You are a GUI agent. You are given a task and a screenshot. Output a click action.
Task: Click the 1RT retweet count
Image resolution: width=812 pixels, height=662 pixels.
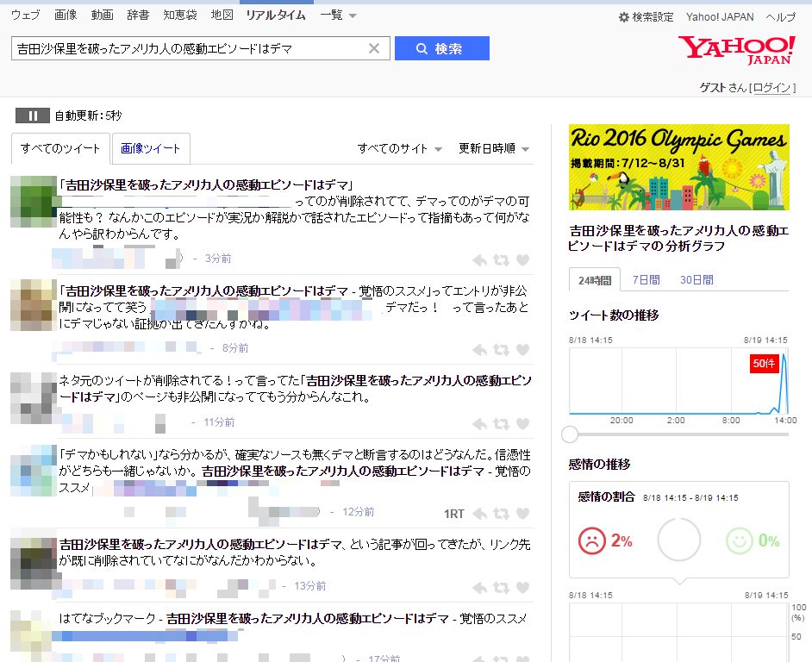coord(454,514)
